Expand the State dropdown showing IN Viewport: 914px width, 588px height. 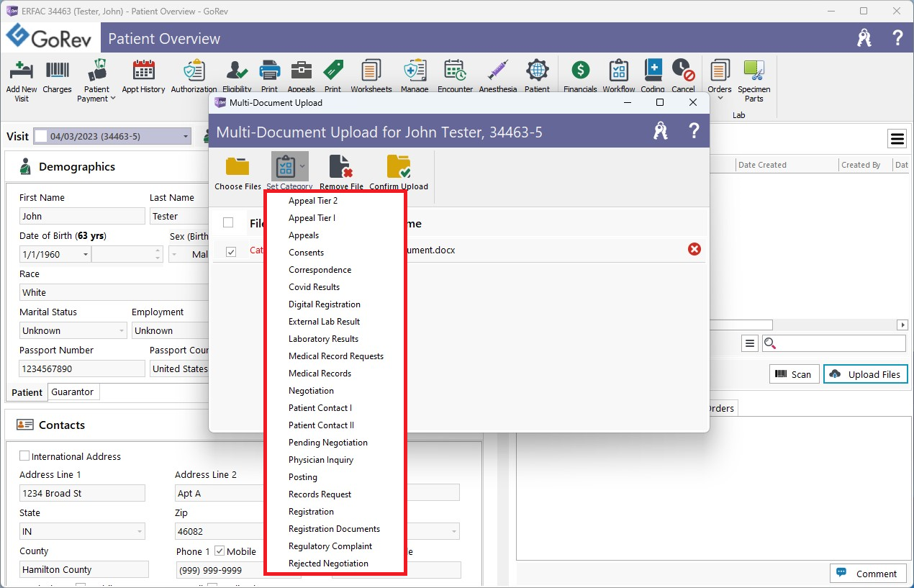pyautogui.click(x=139, y=531)
